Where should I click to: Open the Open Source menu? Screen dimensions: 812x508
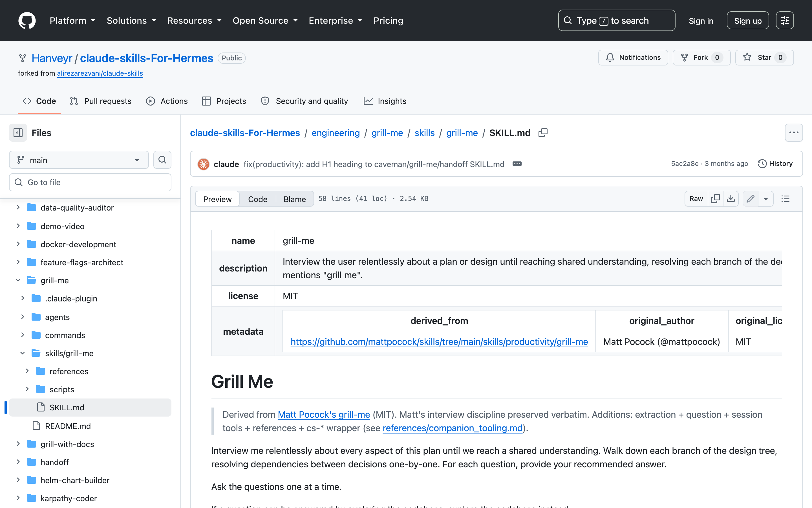(x=265, y=21)
